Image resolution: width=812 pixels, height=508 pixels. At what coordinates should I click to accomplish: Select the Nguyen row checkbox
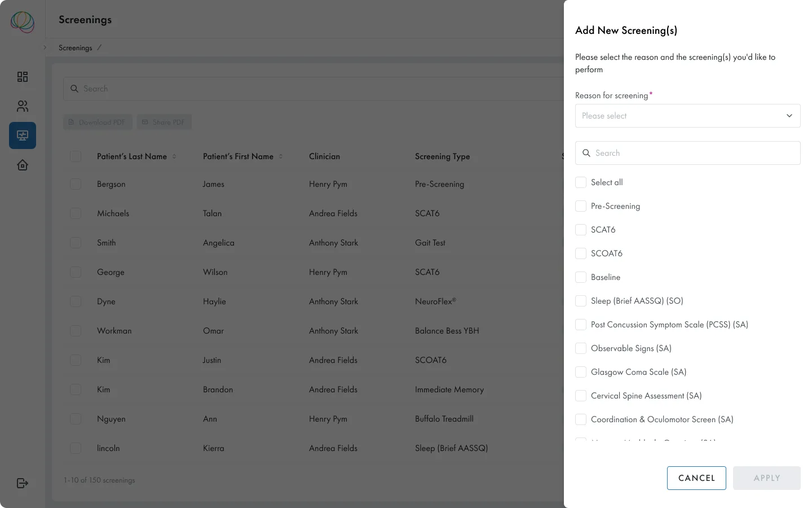[x=76, y=419]
